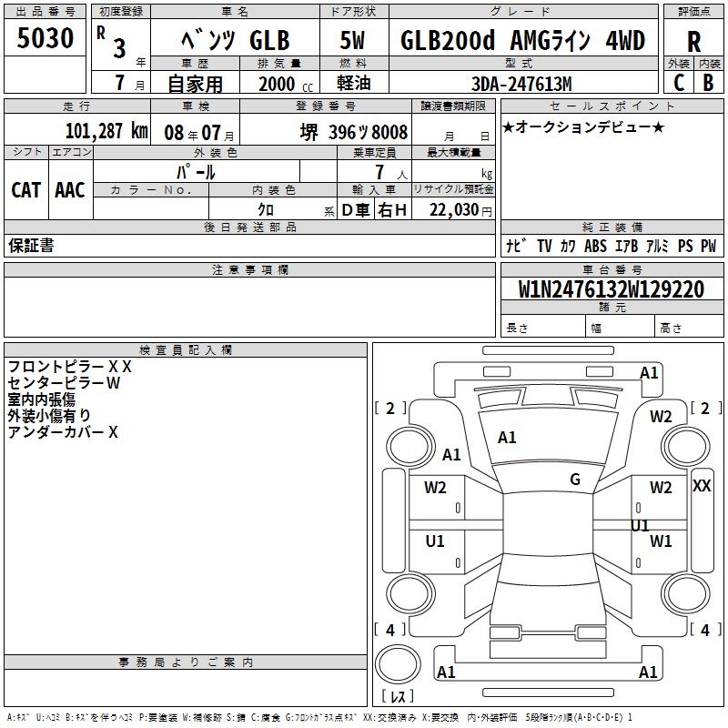Click the shift type CAT
Viewport: 728px width, 728px height.
pos(26,190)
